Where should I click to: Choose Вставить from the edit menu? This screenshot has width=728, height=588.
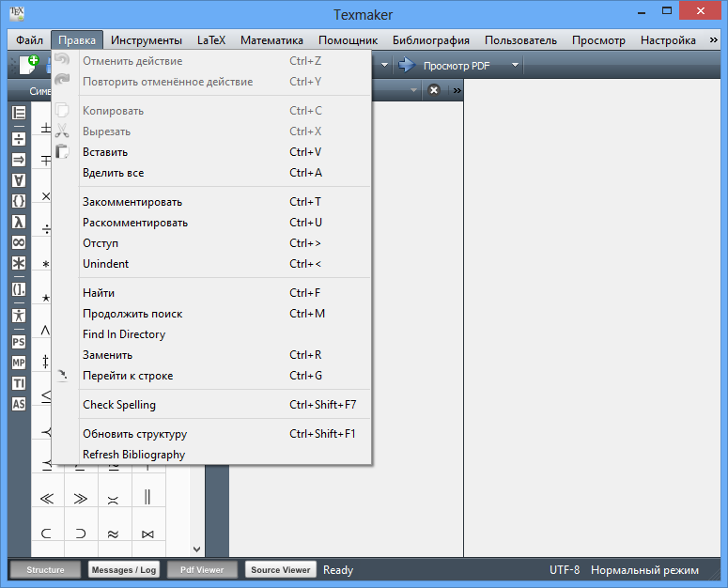[x=211, y=152]
